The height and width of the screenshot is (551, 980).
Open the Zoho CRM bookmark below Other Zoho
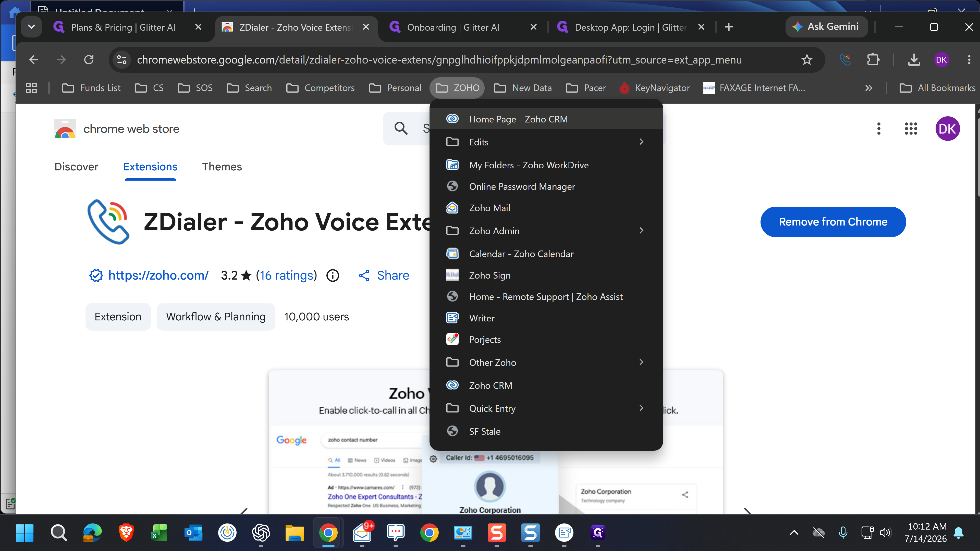[x=546, y=385]
